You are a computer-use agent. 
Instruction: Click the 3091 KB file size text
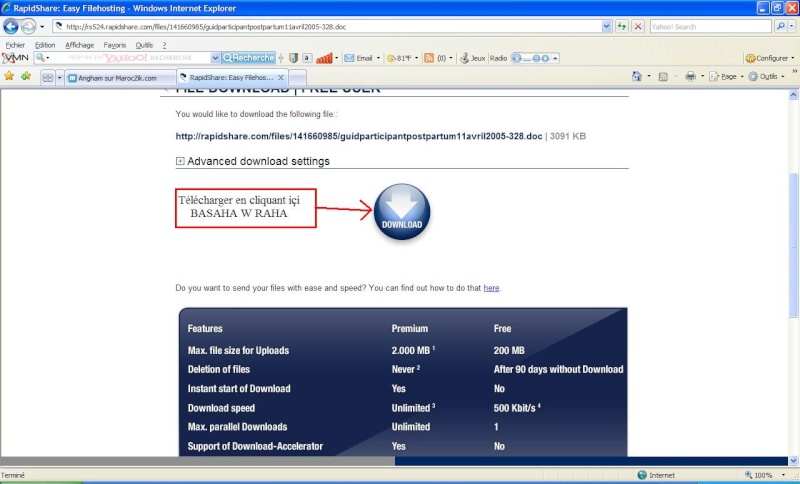click(x=568, y=136)
